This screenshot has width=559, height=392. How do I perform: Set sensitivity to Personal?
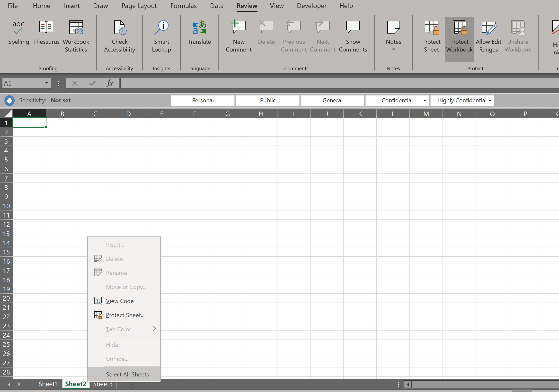pos(203,101)
